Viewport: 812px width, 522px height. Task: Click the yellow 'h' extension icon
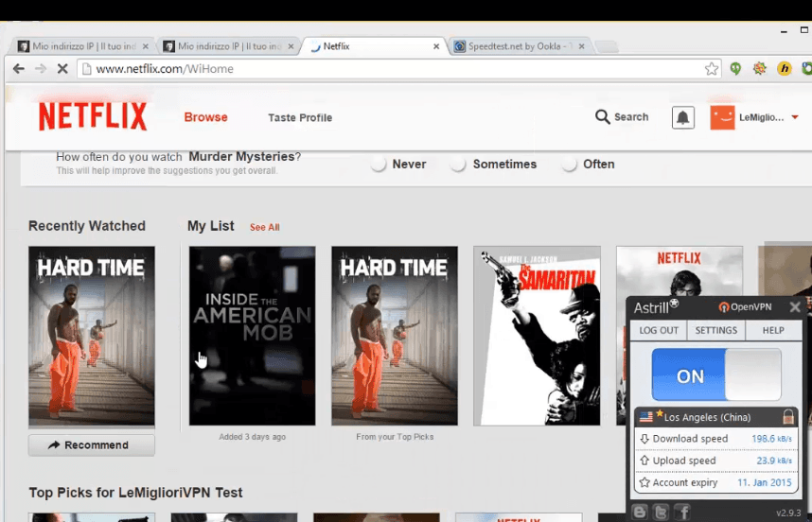(785, 68)
